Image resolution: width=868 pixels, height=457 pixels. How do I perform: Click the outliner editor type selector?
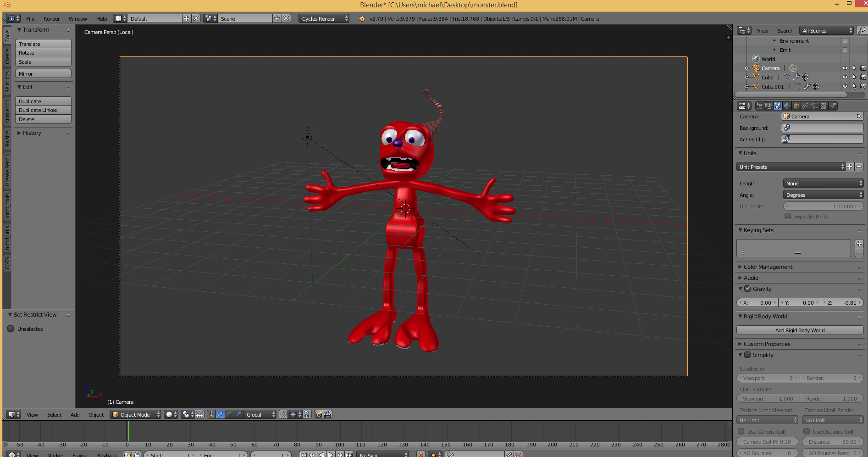click(744, 30)
